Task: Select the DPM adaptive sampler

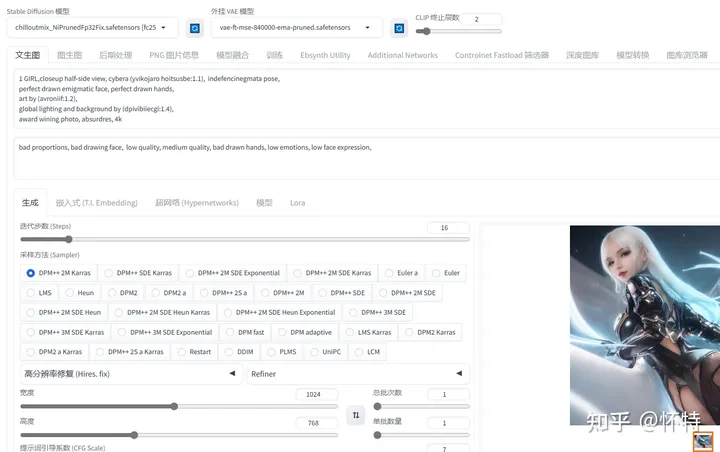Action: click(305, 332)
